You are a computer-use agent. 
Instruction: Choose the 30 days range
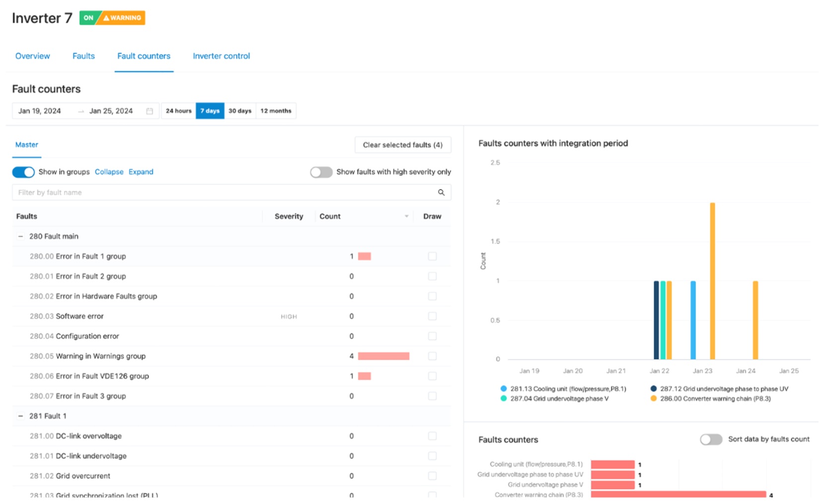point(240,111)
